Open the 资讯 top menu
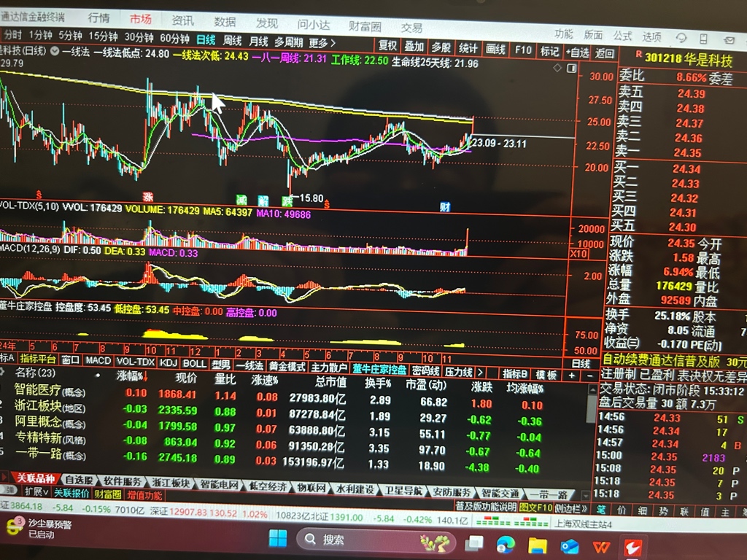This screenshot has width=747, height=560. pyautogui.click(x=182, y=20)
